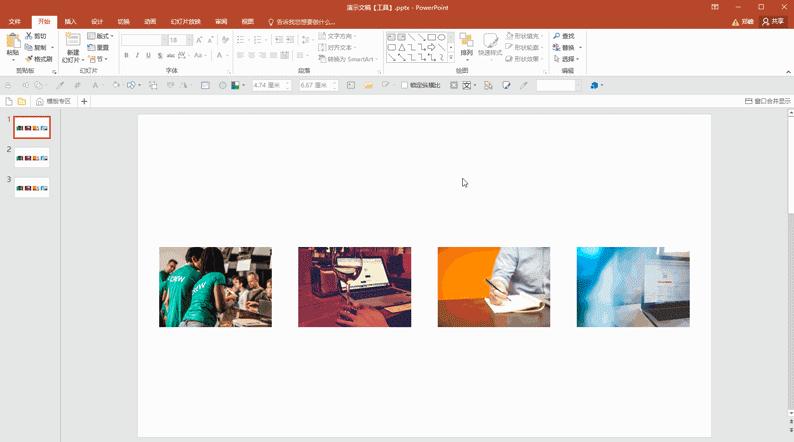Click the Share (共享) button
The image size is (794, 442).
773,21
